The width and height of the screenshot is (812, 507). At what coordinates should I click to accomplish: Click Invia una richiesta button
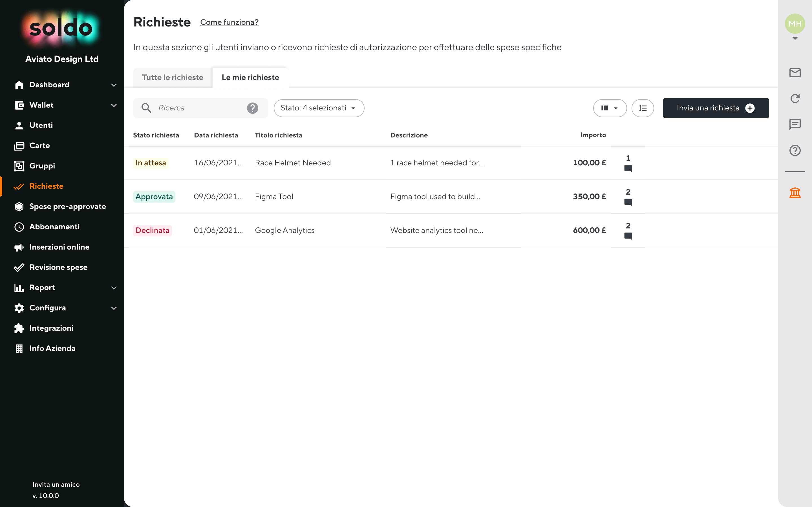coord(715,108)
